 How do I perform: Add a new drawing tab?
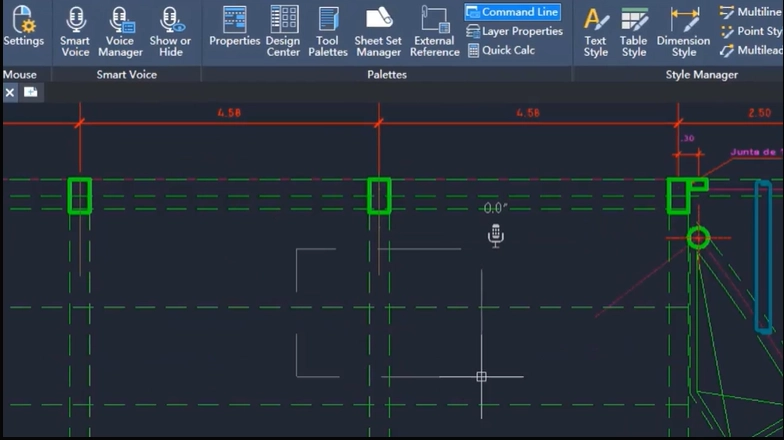coord(30,92)
